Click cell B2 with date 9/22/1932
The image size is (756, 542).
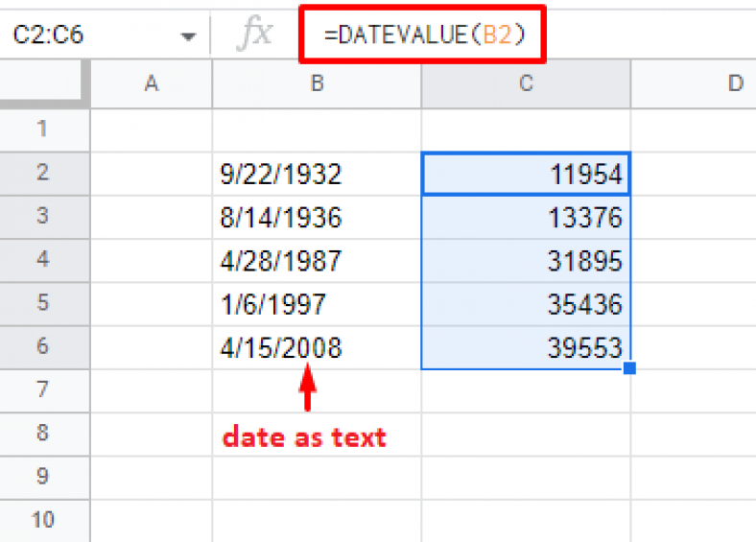click(x=317, y=174)
